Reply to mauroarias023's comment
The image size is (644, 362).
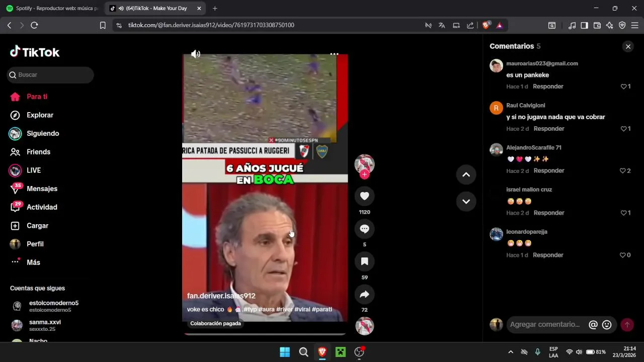[x=548, y=86]
